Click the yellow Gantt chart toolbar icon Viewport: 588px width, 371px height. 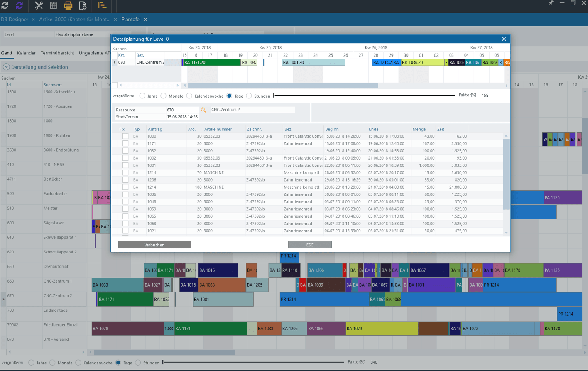[102, 6]
